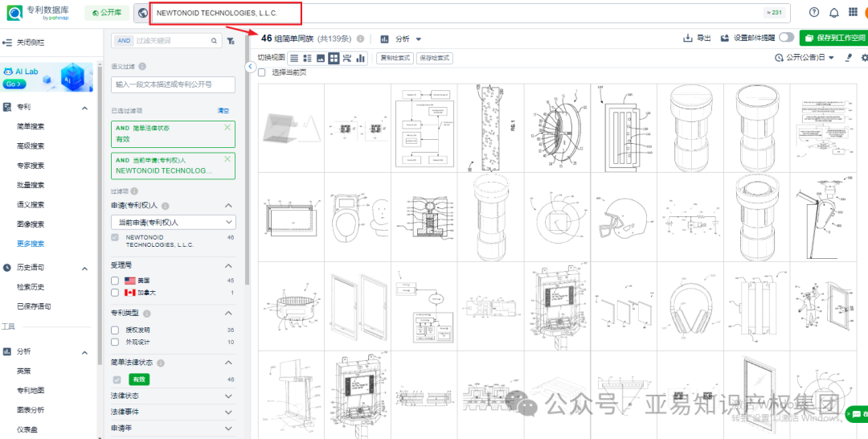Open the notifications bell icon
Image resolution: width=868 pixels, height=439 pixels.
[833, 12]
